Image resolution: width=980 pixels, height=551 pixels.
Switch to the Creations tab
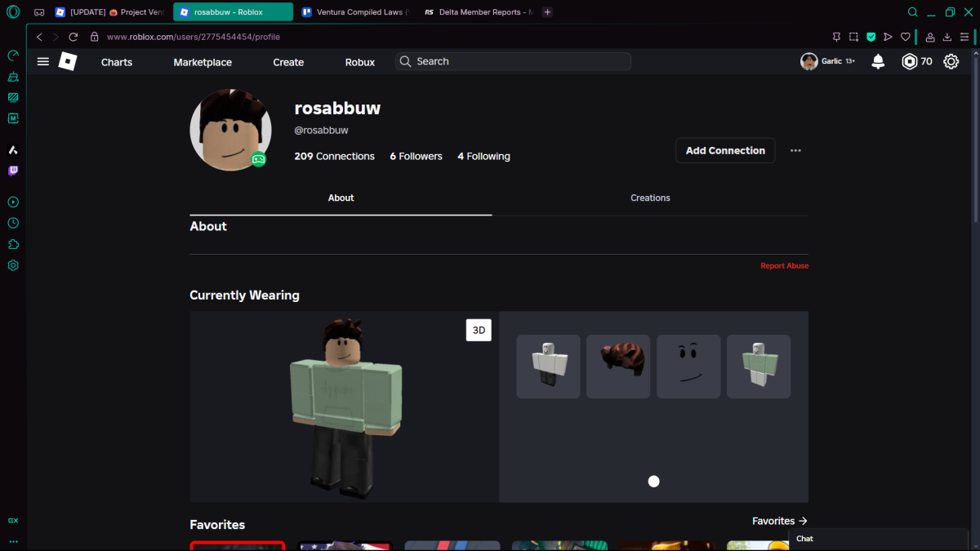pyautogui.click(x=650, y=198)
